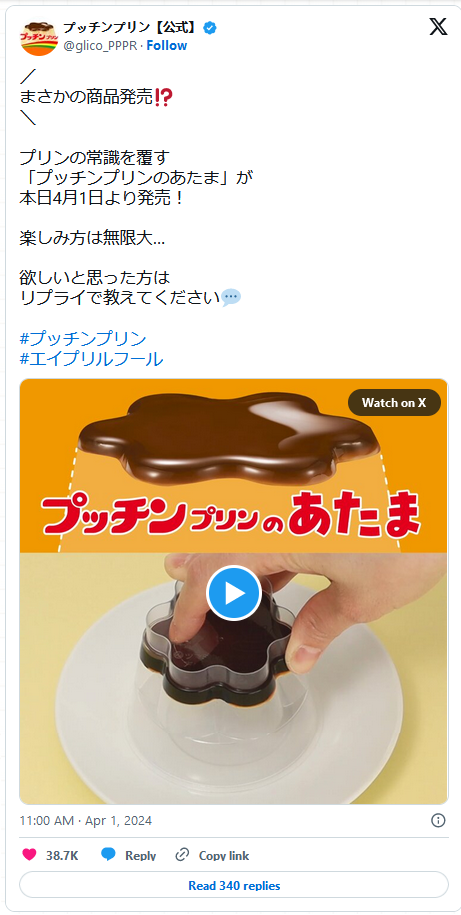Viewport: 461px width, 915px height.
Task: Click the blue reply bubble icon
Action: (x=108, y=855)
